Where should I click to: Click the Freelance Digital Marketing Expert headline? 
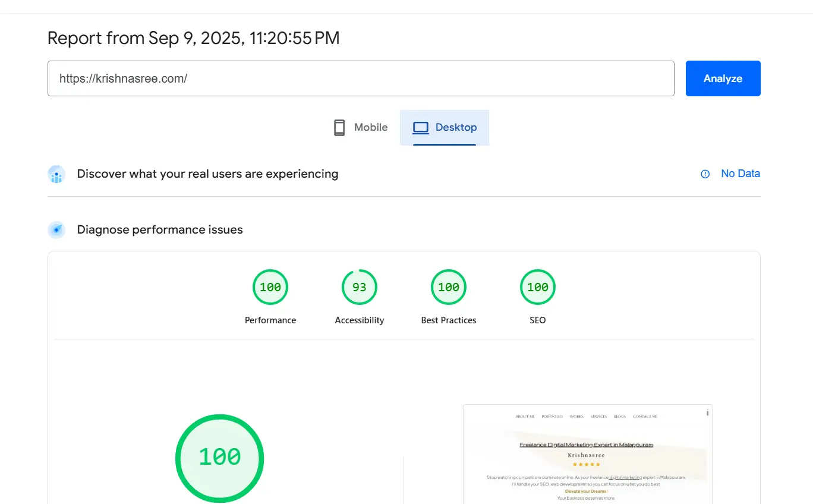[x=586, y=445]
